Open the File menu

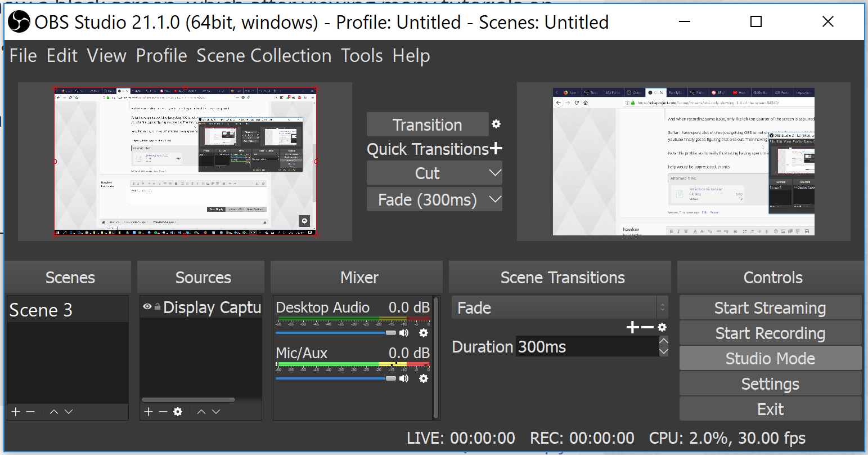[23, 56]
